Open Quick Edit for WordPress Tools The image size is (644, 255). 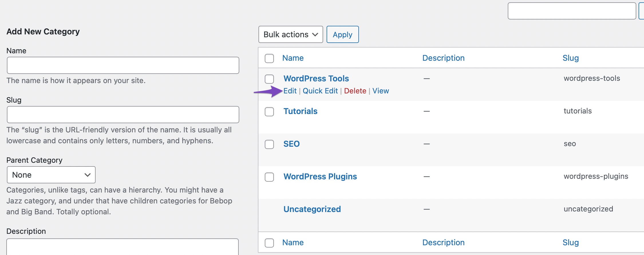pos(320,91)
